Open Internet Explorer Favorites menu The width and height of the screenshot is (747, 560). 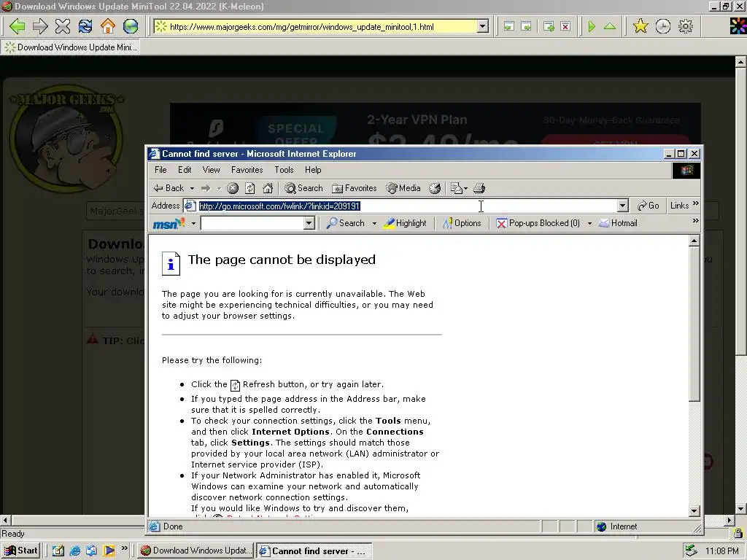pos(247,170)
